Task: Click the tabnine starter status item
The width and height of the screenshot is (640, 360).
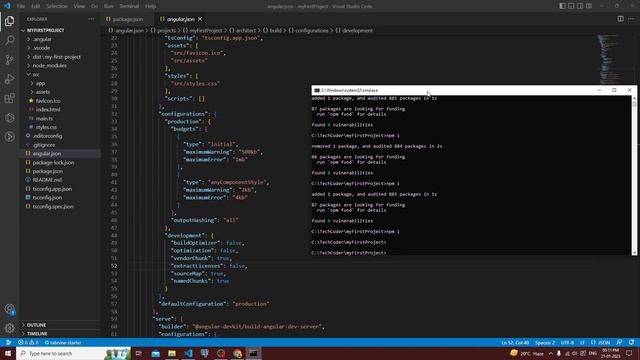Action: tap(63, 342)
